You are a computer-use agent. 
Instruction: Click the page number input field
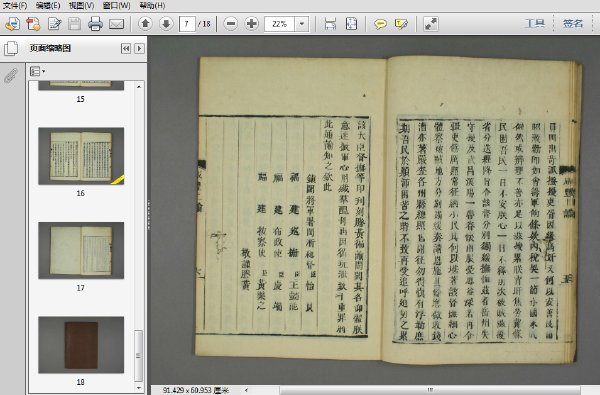pyautogui.click(x=187, y=24)
